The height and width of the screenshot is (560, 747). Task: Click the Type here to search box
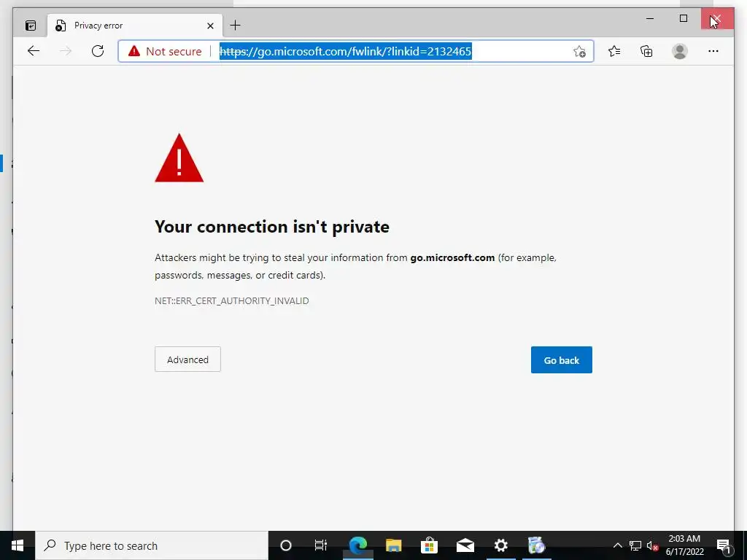click(152, 545)
